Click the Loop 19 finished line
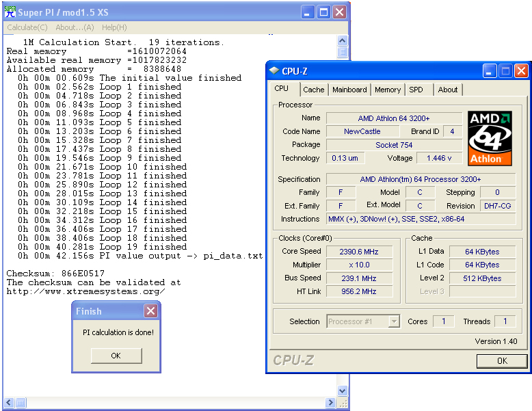The width and height of the screenshot is (532, 411). (x=103, y=247)
